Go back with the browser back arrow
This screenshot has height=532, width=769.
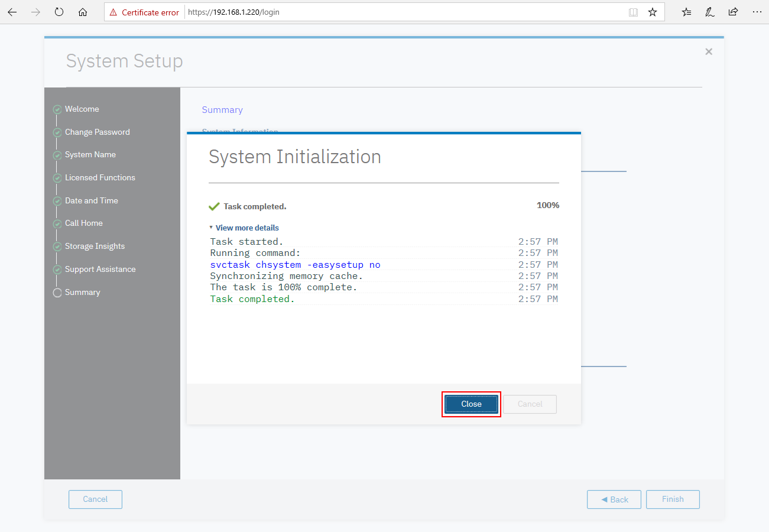(12, 12)
